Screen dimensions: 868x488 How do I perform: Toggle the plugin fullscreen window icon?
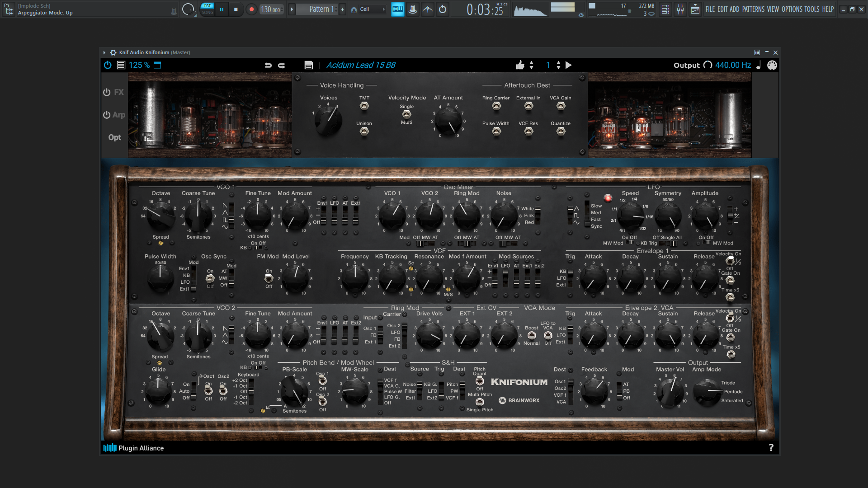157,65
